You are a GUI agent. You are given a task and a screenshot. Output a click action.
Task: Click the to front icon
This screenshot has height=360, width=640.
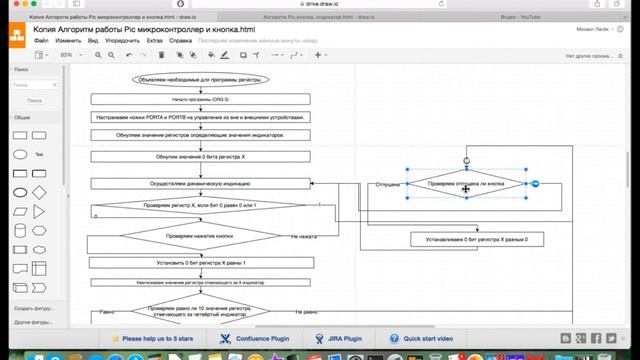(x=180, y=55)
